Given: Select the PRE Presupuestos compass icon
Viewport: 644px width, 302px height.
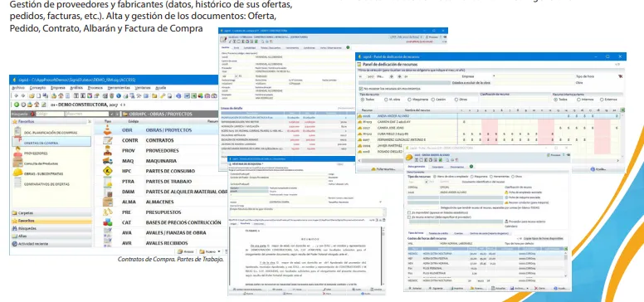Looking at the screenshot, I should pyautogui.click(x=108, y=212).
